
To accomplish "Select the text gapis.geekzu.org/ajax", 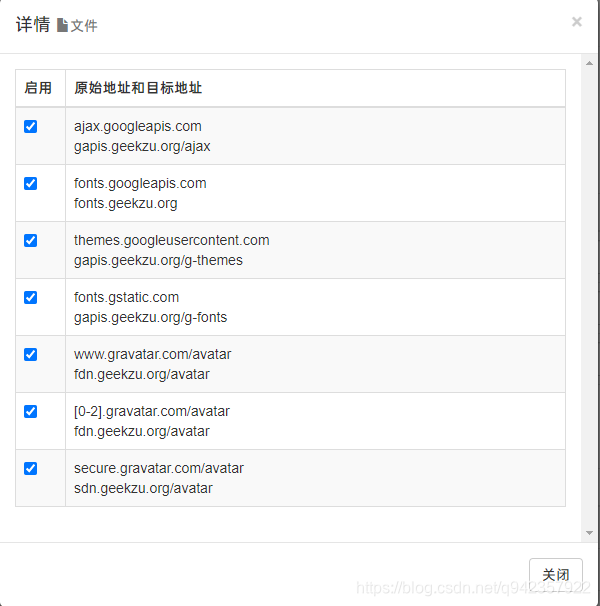I will (x=142, y=146).
